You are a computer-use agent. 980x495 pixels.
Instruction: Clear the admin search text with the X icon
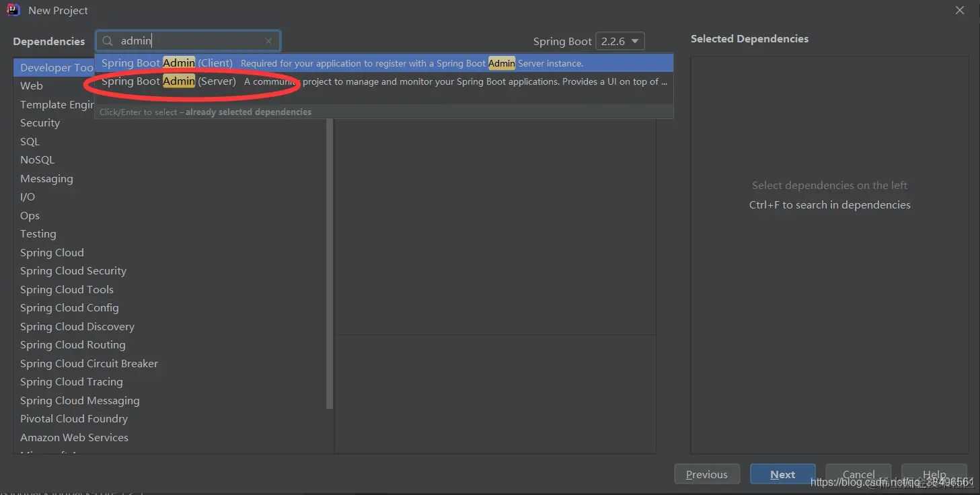pyautogui.click(x=268, y=41)
